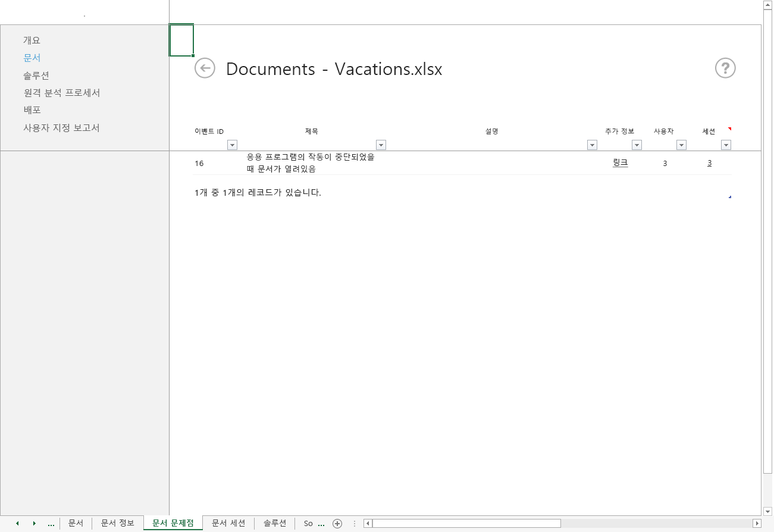Select the event ID cell 16

[199, 163]
